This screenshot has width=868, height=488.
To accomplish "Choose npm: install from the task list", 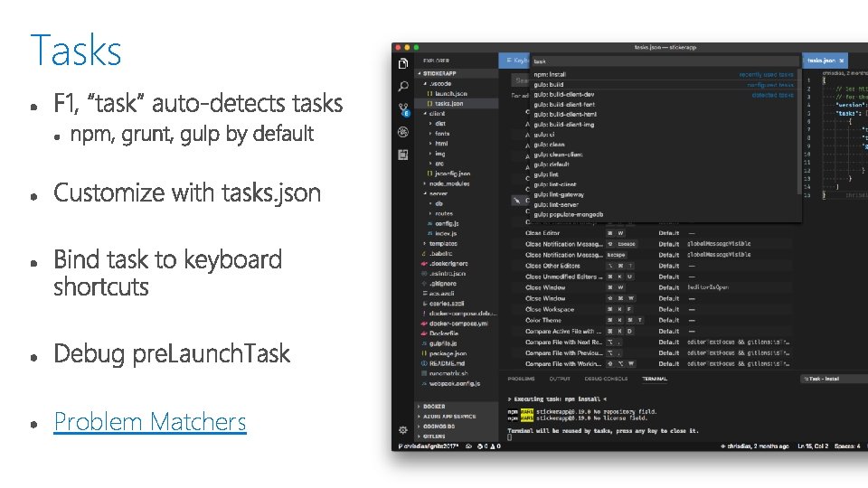I will click(x=664, y=74).
